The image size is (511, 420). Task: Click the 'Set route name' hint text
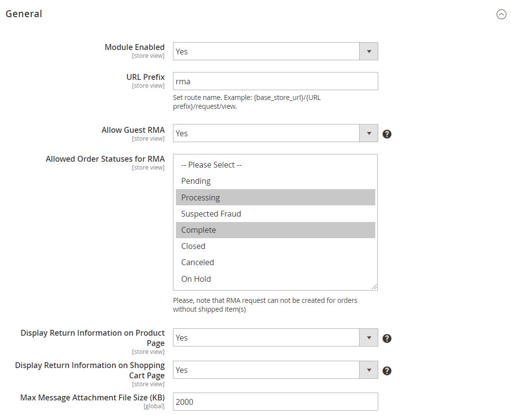[247, 102]
